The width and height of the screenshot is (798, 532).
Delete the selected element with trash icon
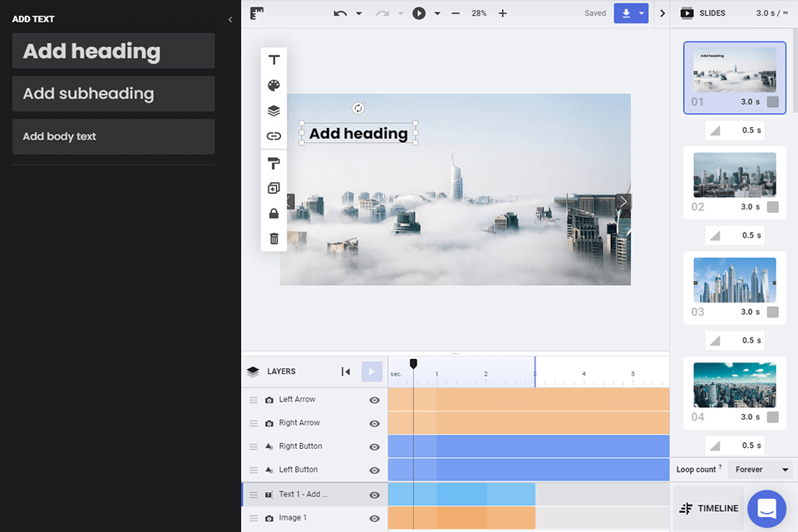pyautogui.click(x=273, y=239)
